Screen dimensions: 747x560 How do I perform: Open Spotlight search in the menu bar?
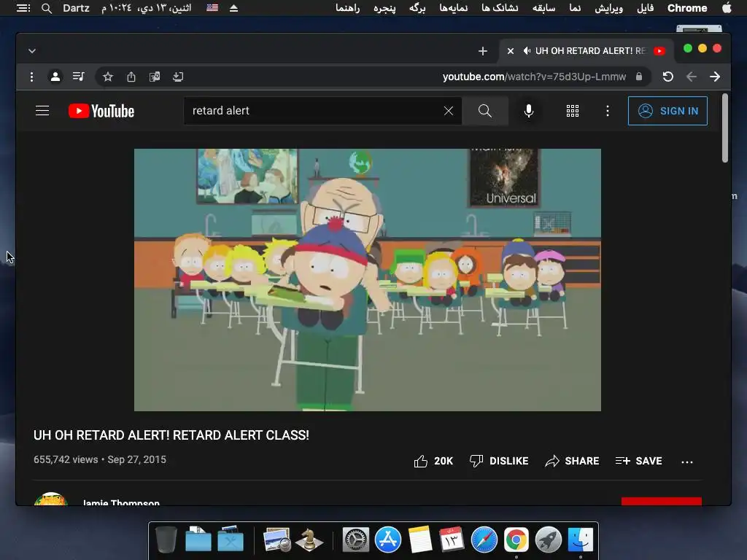[46, 8]
